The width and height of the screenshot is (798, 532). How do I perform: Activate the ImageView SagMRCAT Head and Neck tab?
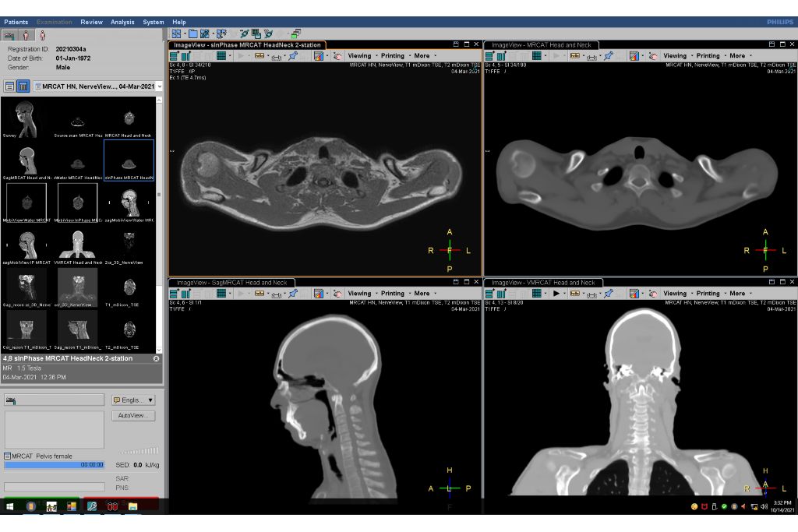231,282
